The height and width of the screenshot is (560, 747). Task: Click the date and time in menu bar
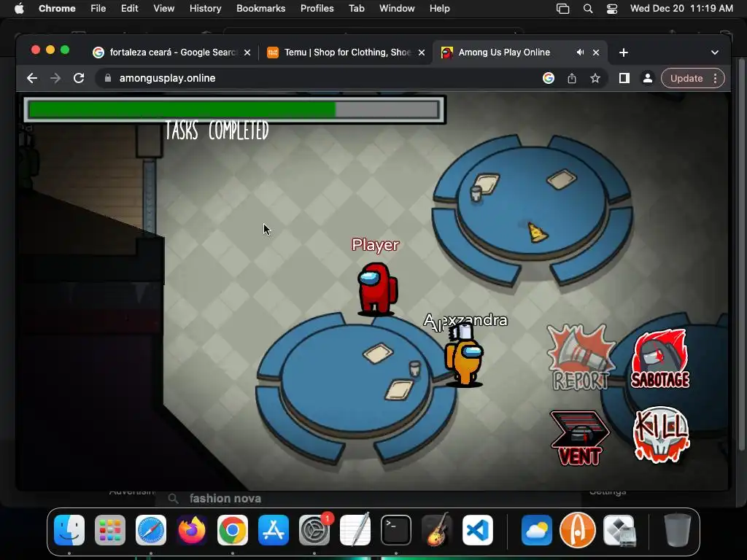(681, 9)
